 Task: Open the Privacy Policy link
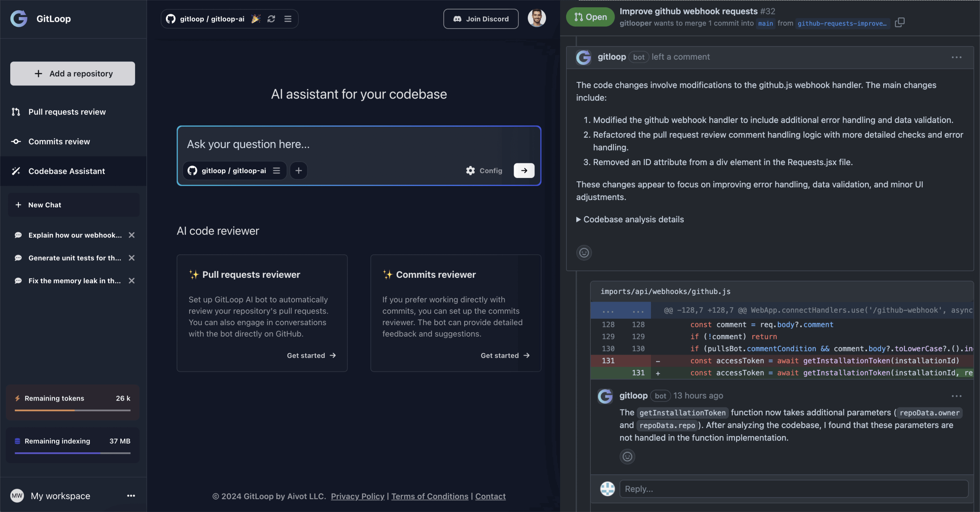pos(357,496)
